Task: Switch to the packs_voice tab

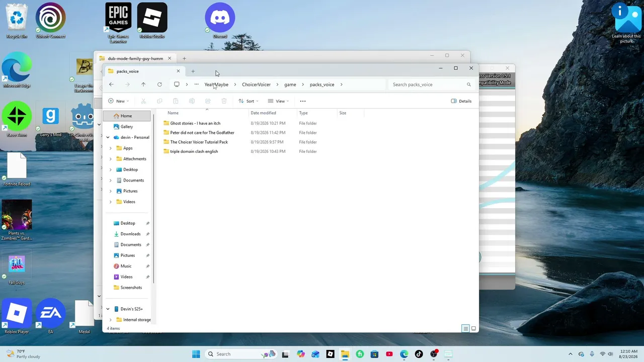Action: [x=144, y=71]
